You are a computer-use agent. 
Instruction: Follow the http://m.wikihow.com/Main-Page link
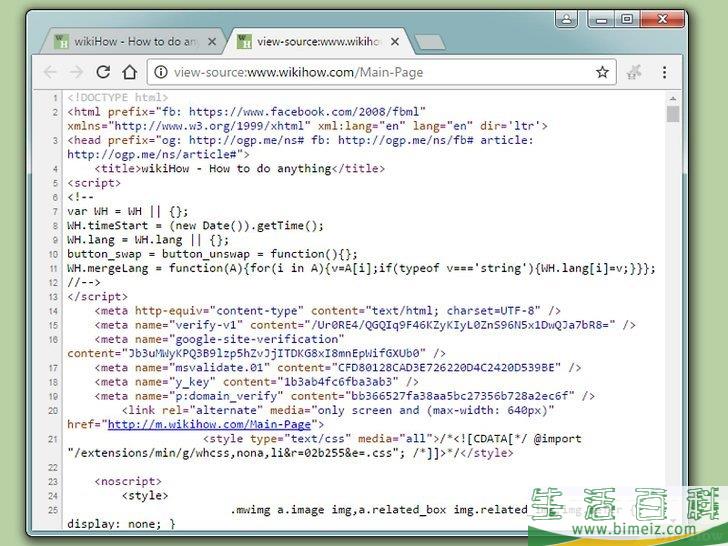pos(209,424)
